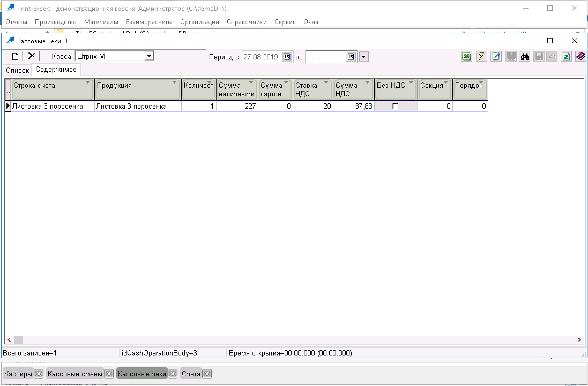588x386 pixels.
Task: Switch to the Кассиры window
Action: 18,374
